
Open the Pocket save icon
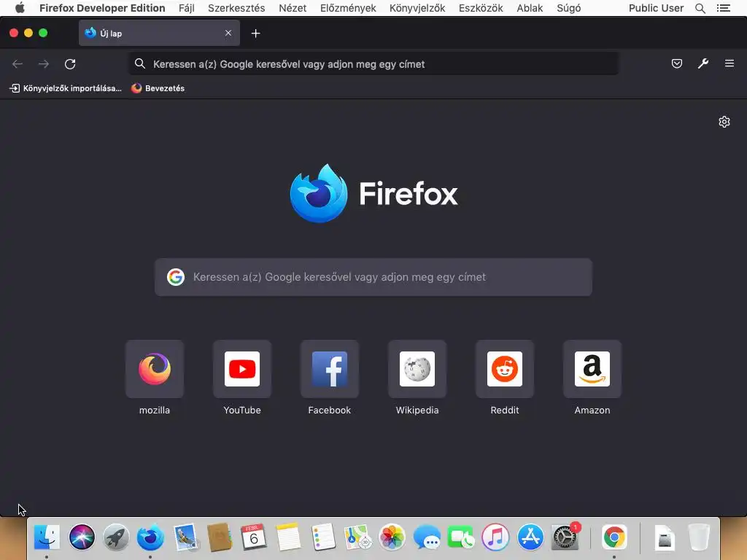coord(676,63)
